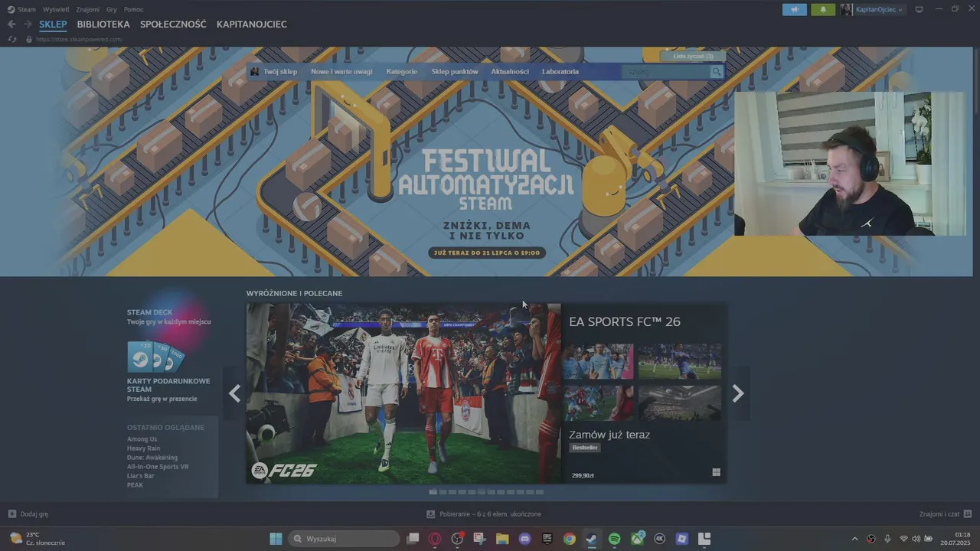This screenshot has height=551, width=980.
Task: Open Spotify from the taskbar
Action: [614, 539]
